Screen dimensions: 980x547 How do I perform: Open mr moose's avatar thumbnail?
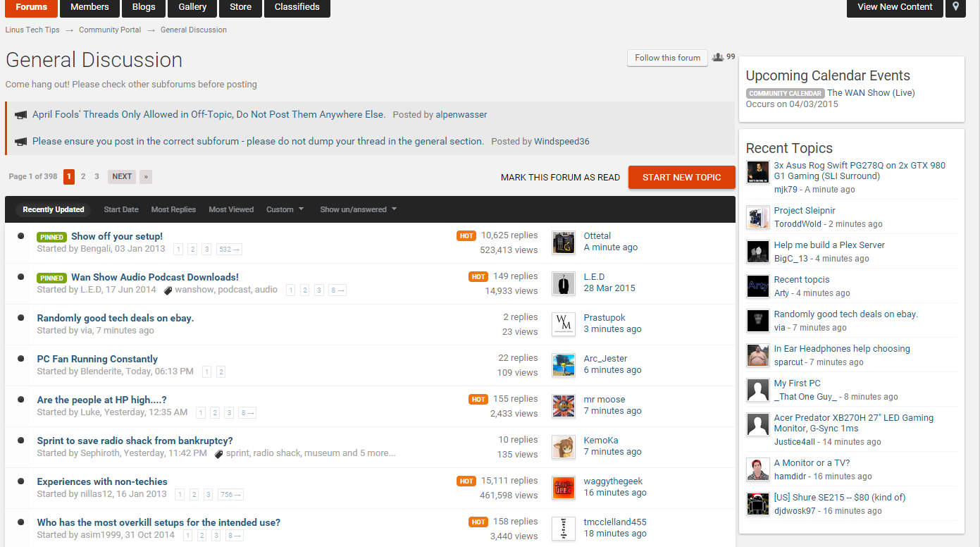(x=564, y=406)
